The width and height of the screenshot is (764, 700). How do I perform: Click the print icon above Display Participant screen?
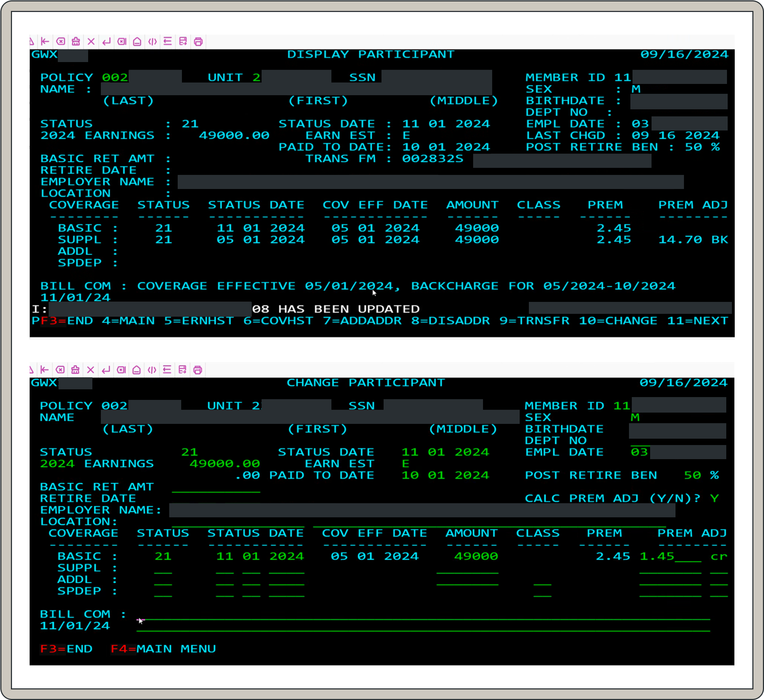(198, 42)
